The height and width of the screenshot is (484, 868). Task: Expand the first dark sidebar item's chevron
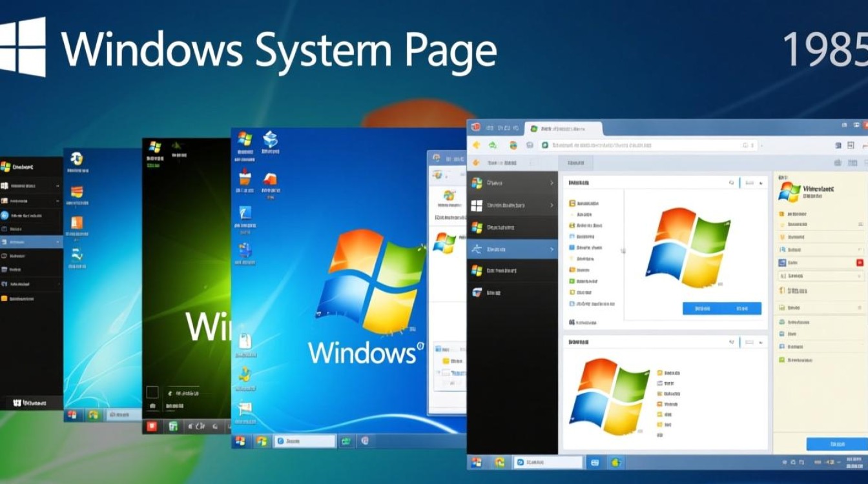(551, 183)
